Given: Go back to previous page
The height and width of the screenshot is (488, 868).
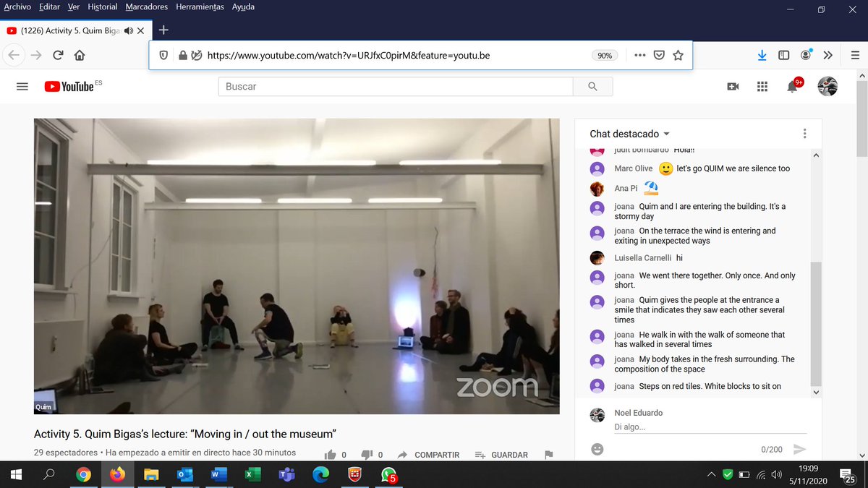Looking at the screenshot, I should click(x=14, y=55).
